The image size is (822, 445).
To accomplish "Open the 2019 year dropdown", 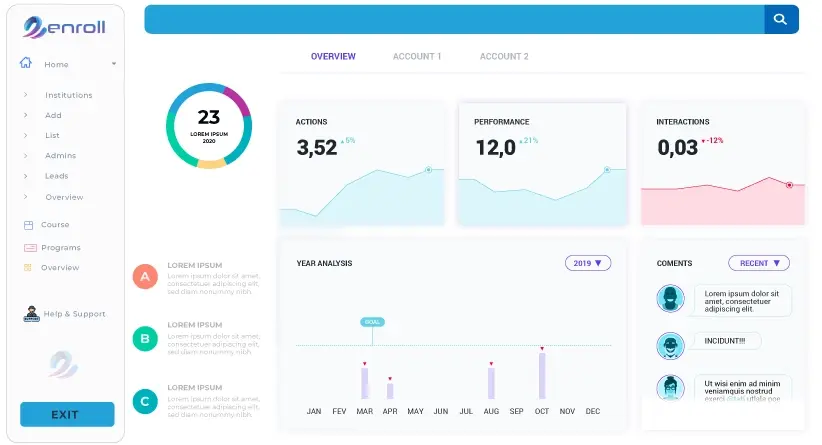I will tap(587, 263).
